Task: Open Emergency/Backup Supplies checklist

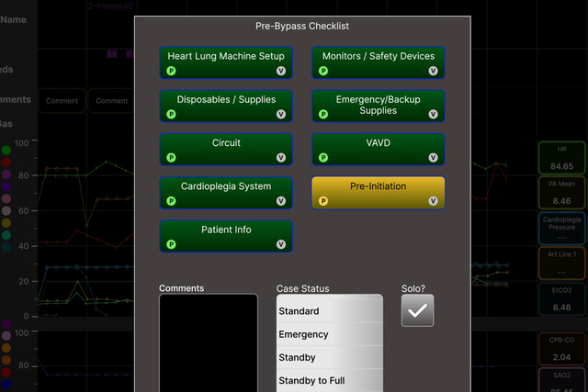Action: click(378, 106)
